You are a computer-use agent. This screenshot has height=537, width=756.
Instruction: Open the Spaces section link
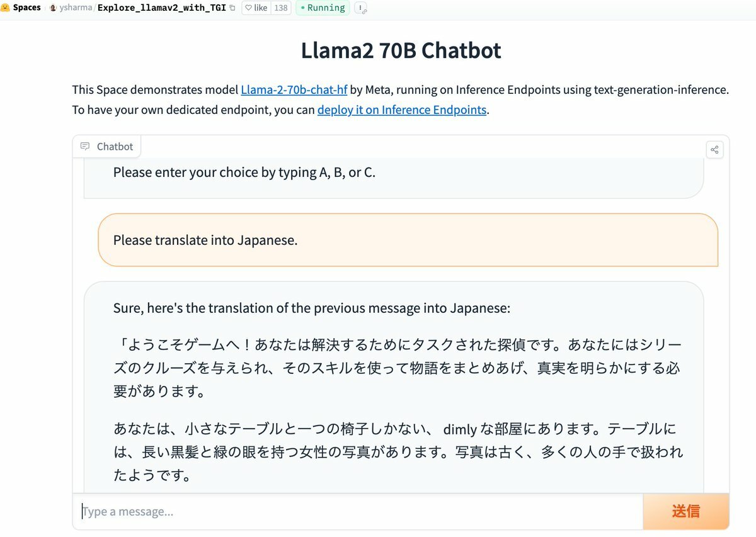click(26, 8)
